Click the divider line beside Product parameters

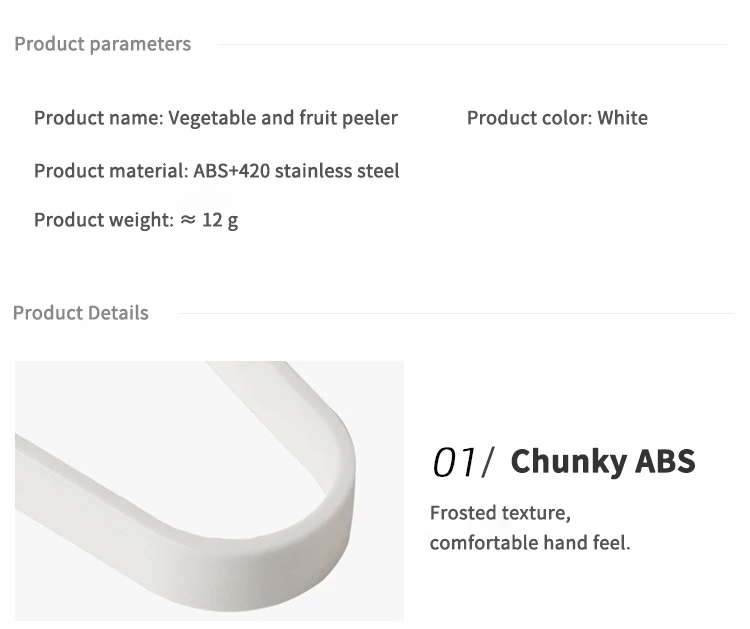[x=472, y=44]
